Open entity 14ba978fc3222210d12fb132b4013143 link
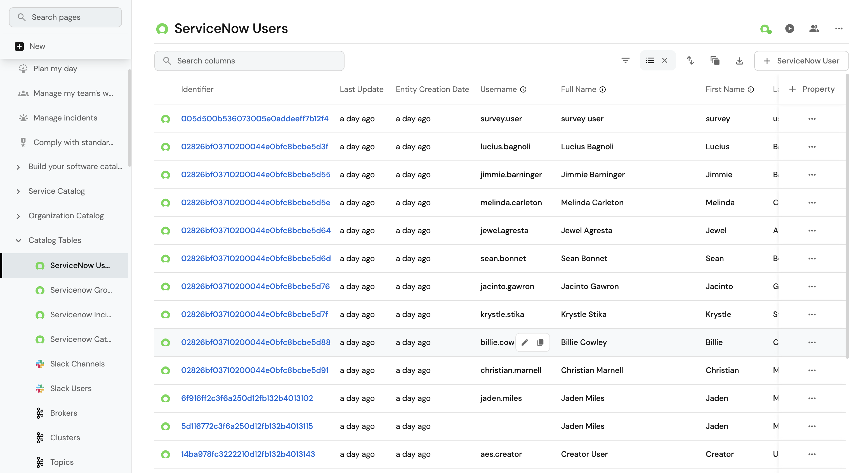This screenshot has height=473, width=868. click(x=248, y=454)
